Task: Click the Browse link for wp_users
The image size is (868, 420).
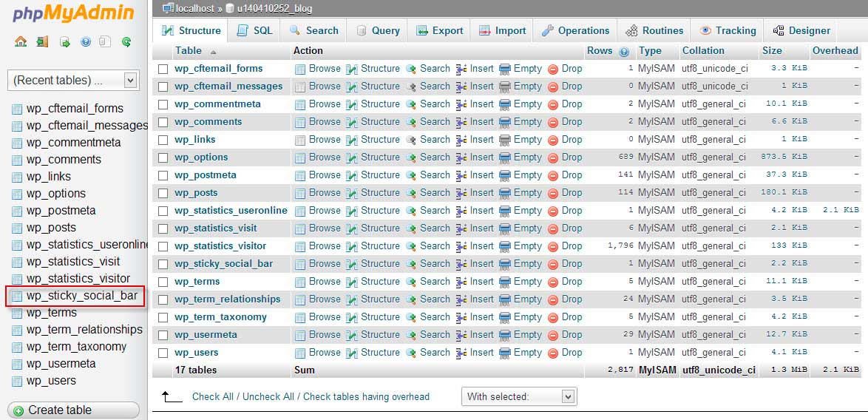Action: point(325,353)
